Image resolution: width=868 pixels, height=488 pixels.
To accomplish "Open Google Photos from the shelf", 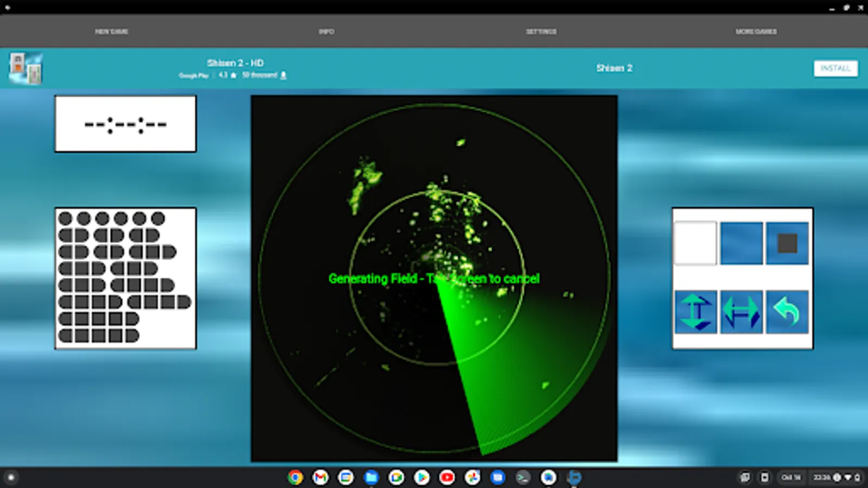I will 473,477.
